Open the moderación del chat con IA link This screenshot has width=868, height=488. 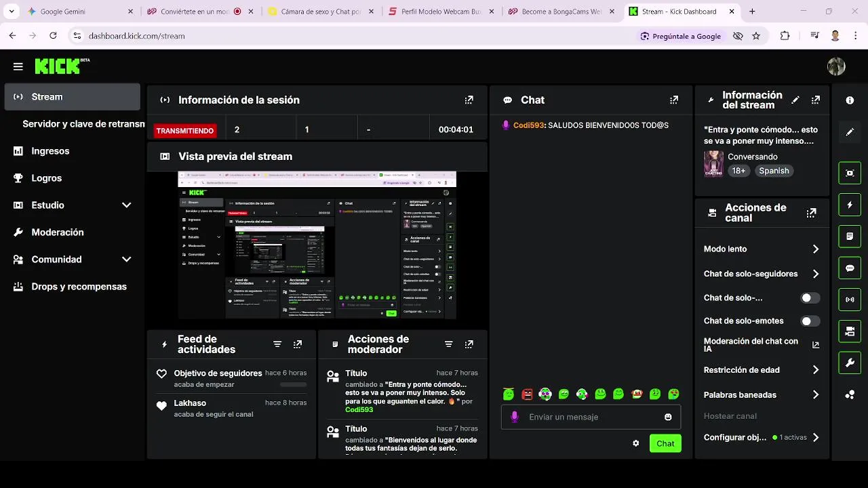coord(815,345)
